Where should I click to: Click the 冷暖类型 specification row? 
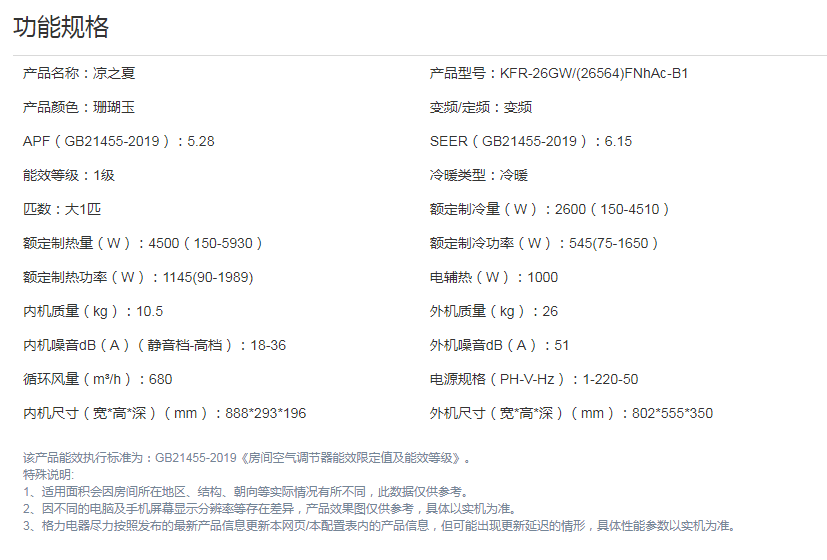tap(479, 175)
